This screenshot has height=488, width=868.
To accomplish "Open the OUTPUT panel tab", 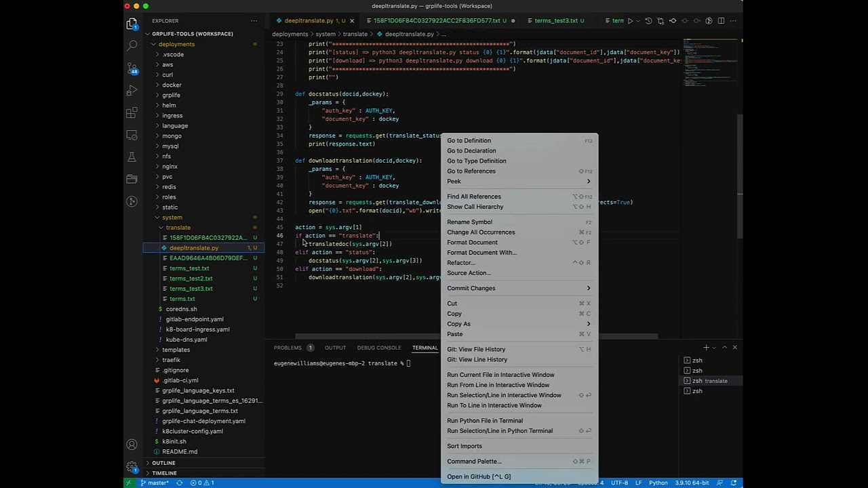I will coord(335,348).
